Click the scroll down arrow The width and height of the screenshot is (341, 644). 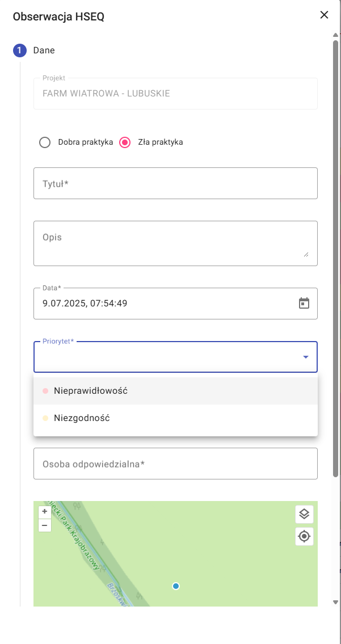coord(335,602)
